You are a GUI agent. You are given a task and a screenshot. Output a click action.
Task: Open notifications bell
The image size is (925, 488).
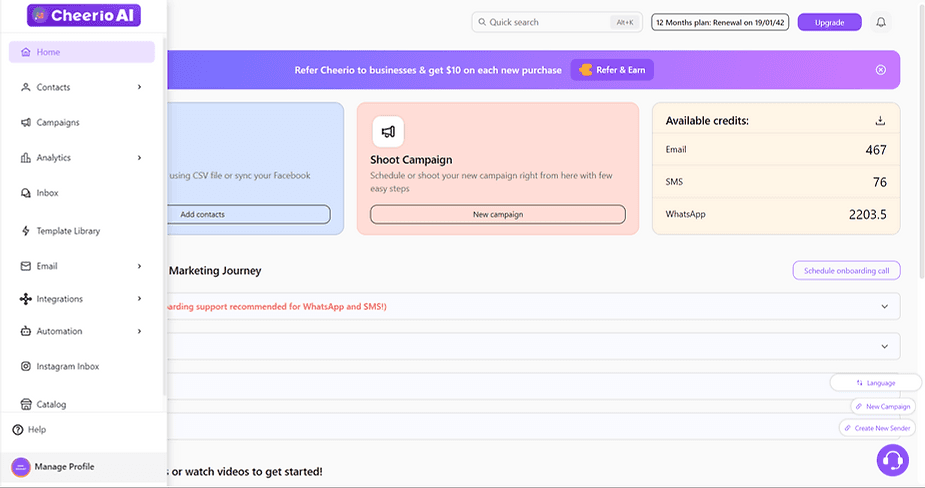(881, 22)
